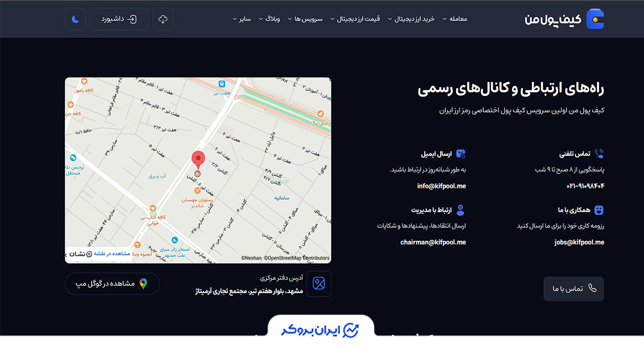Image resolution: width=644 pixels, height=348 pixels.
Task: Click the Neshan attribution text
Action: click(x=252, y=258)
